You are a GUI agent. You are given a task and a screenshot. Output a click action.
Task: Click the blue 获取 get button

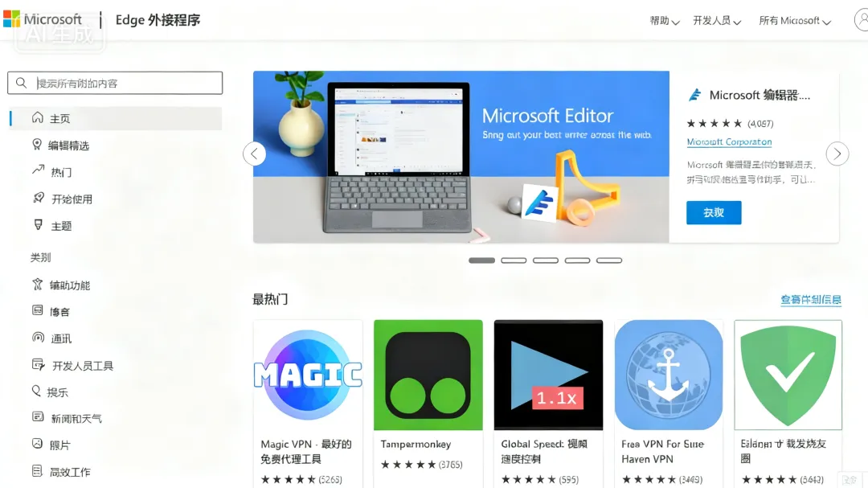[x=714, y=213]
